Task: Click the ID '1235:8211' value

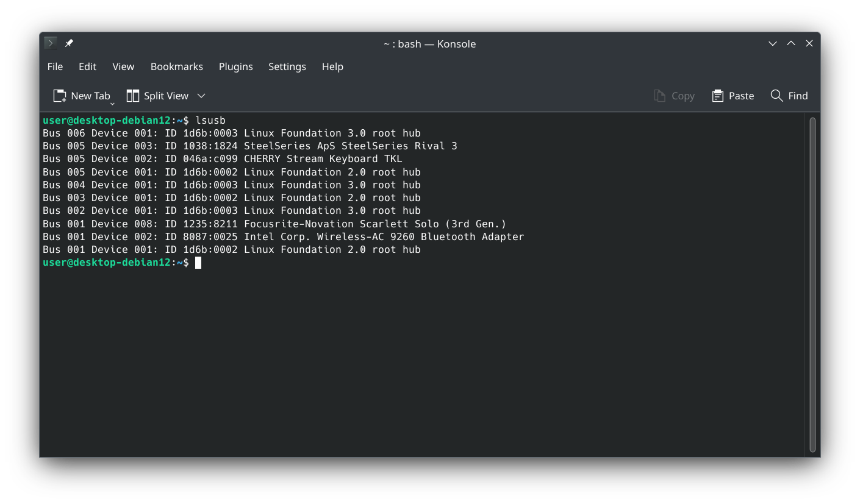Action: tap(210, 224)
